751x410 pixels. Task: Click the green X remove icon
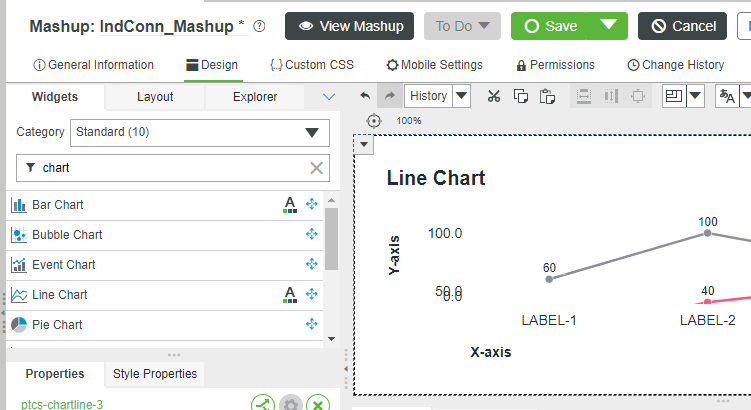coord(318,403)
